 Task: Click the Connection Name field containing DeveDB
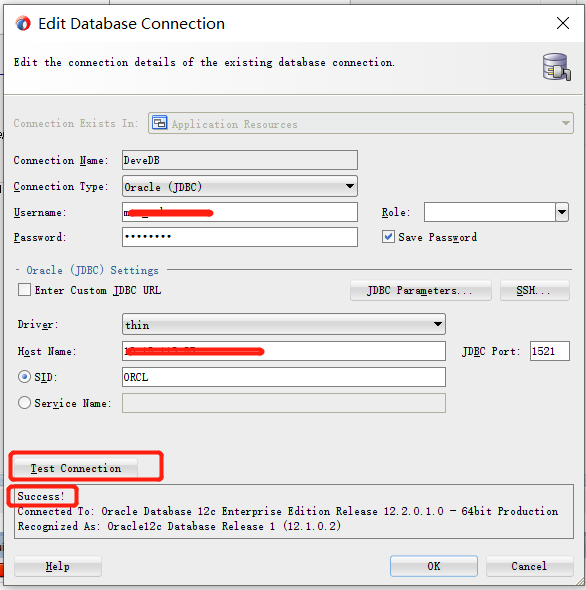pyautogui.click(x=240, y=160)
